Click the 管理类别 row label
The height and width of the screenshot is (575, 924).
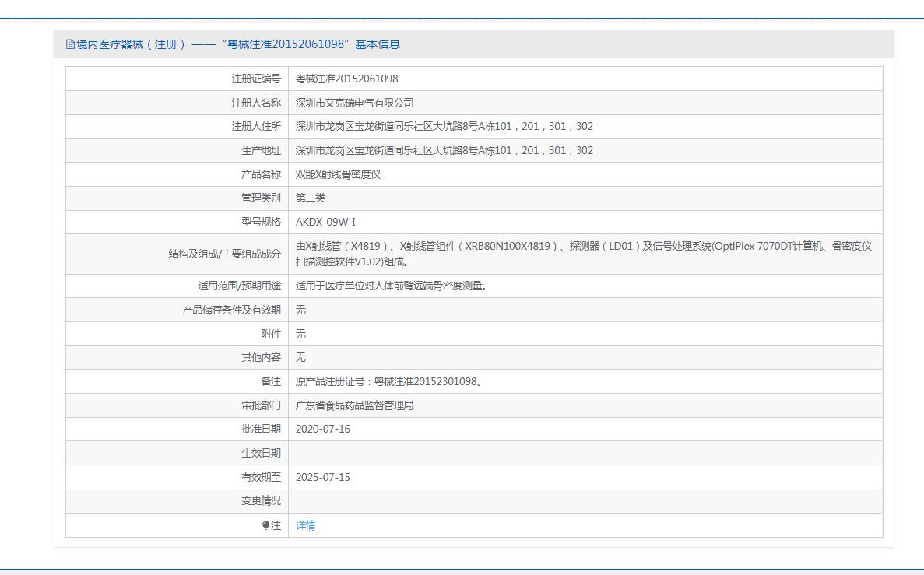pyautogui.click(x=261, y=198)
